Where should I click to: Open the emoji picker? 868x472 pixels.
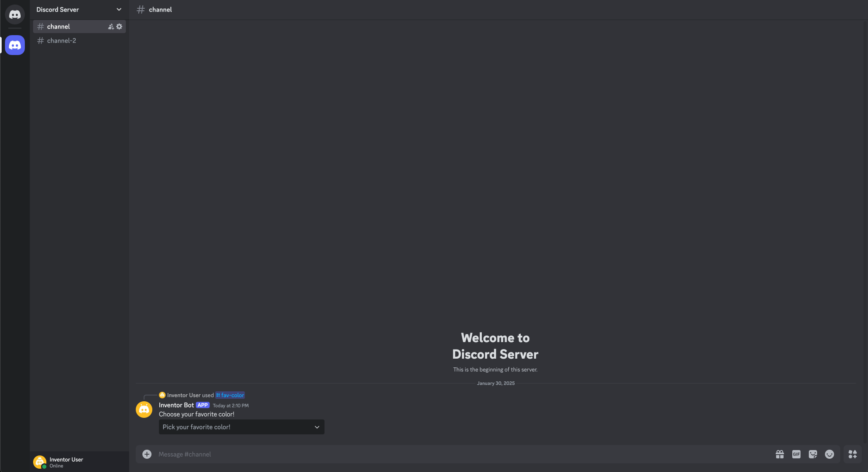(830, 454)
